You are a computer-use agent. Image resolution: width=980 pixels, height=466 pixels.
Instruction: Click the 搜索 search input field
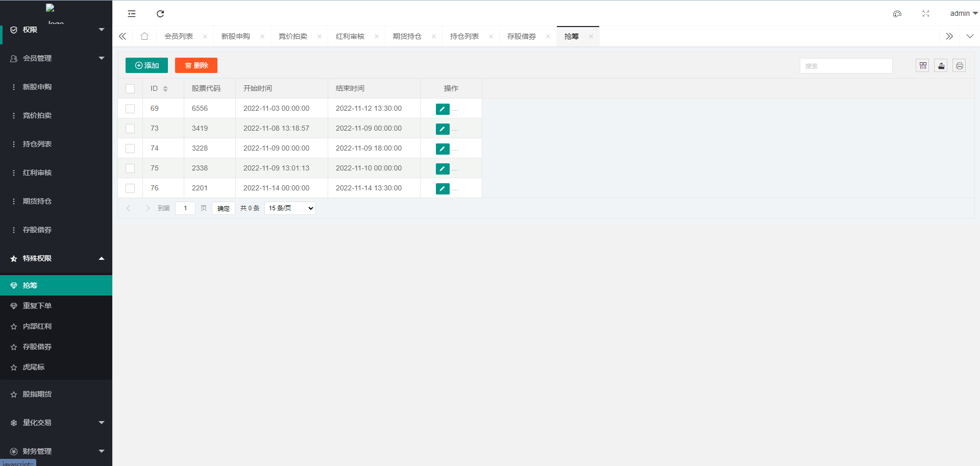846,66
